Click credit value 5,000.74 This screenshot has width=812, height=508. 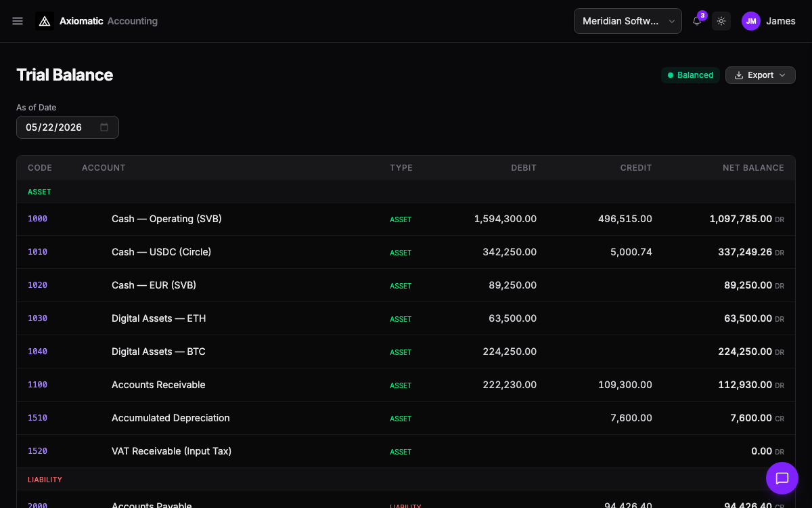pos(631,252)
